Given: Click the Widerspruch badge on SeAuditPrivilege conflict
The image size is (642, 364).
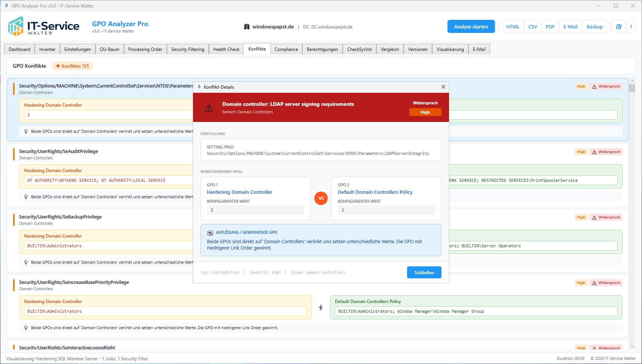Looking at the screenshot, I should pyautogui.click(x=606, y=152).
